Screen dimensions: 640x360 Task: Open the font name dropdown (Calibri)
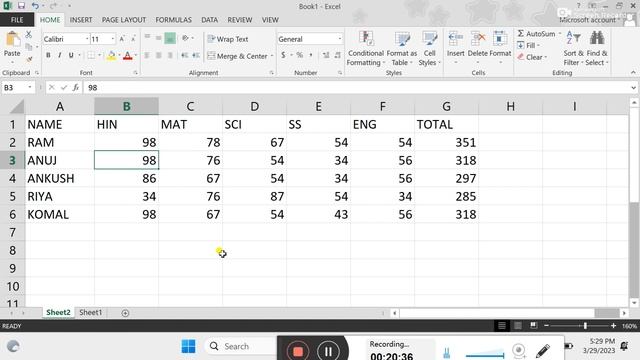[87, 39]
